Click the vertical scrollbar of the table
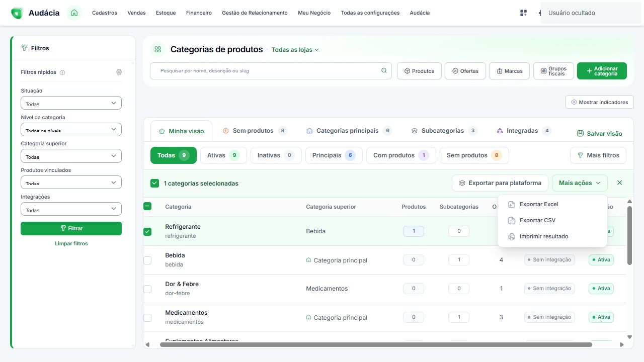This screenshot has width=644, height=362. coord(629,235)
